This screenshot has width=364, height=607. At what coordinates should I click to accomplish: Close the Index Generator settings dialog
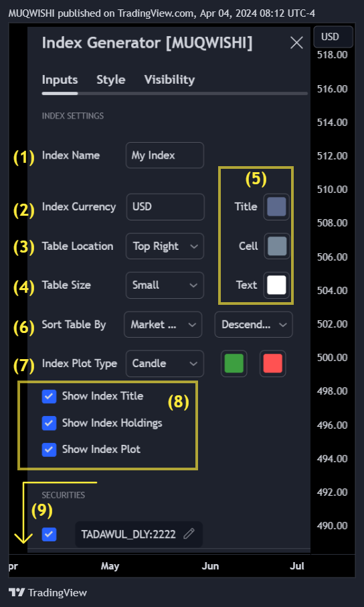click(296, 43)
